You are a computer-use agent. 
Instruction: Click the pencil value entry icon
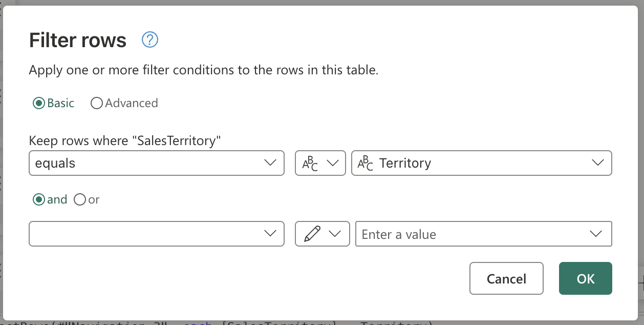click(313, 234)
